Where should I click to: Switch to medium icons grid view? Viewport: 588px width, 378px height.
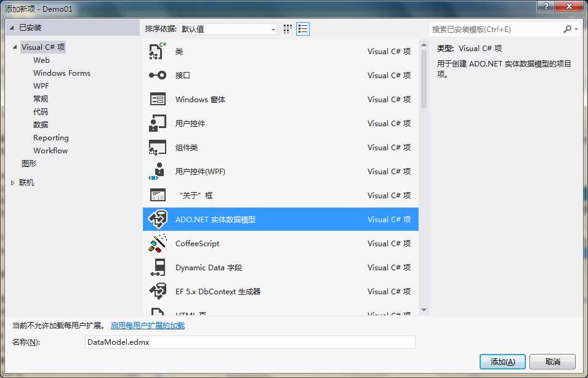(x=288, y=30)
